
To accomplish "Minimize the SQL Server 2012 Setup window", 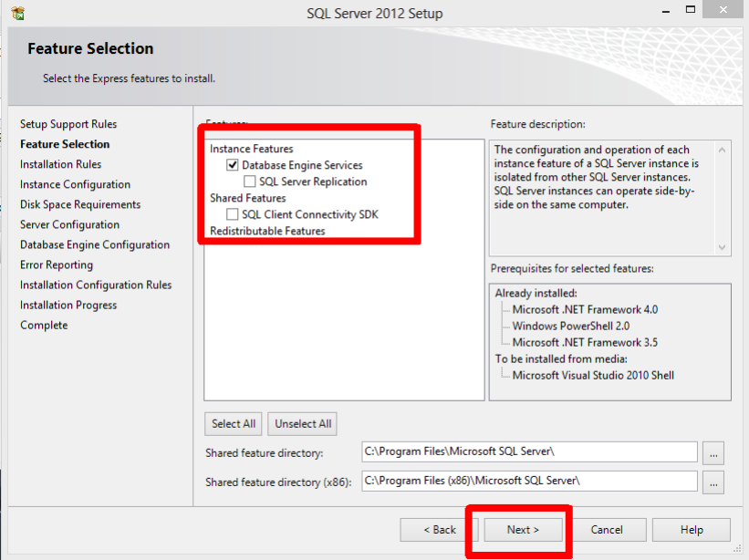I will 665,11.
